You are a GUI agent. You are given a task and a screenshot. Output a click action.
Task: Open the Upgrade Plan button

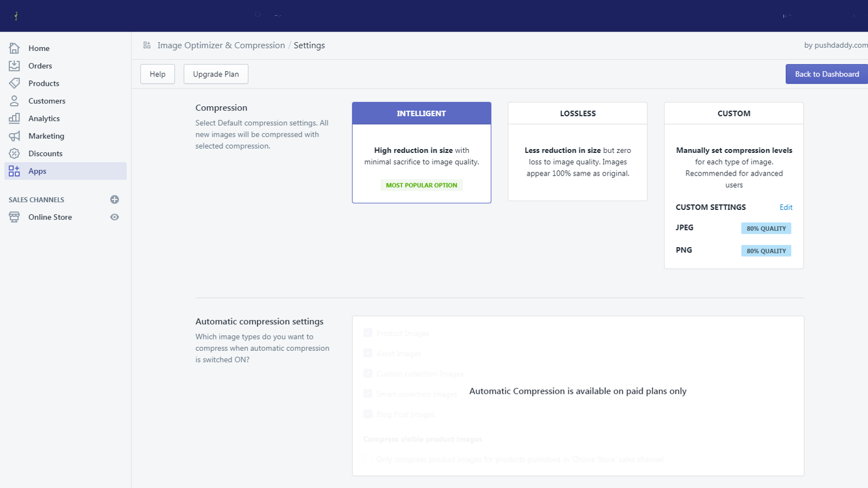(216, 74)
